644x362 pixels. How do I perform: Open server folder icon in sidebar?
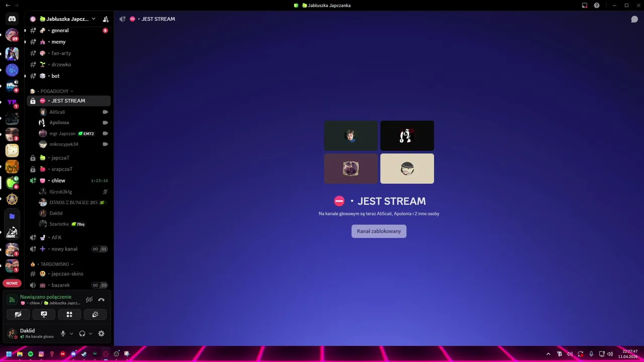(x=12, y=216)
